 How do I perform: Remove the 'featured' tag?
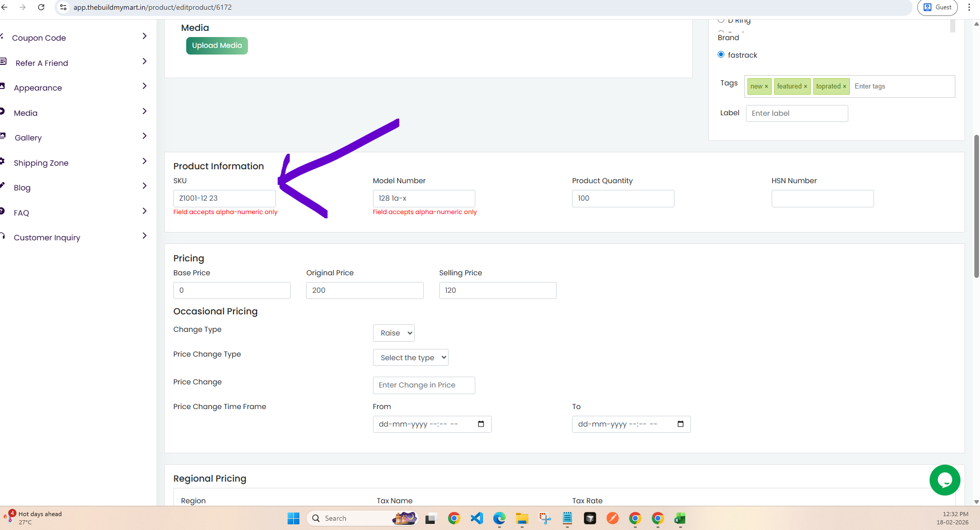pyautogui.click(x=805, y=86)
